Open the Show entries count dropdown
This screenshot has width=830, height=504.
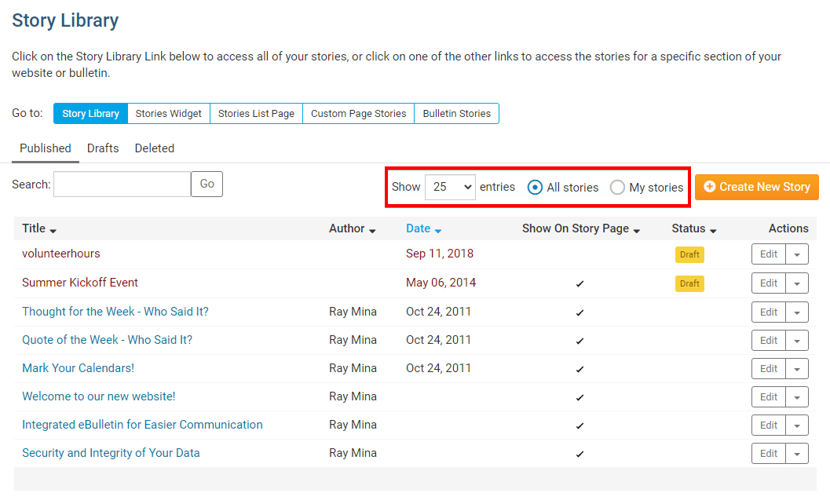[450, 187]
